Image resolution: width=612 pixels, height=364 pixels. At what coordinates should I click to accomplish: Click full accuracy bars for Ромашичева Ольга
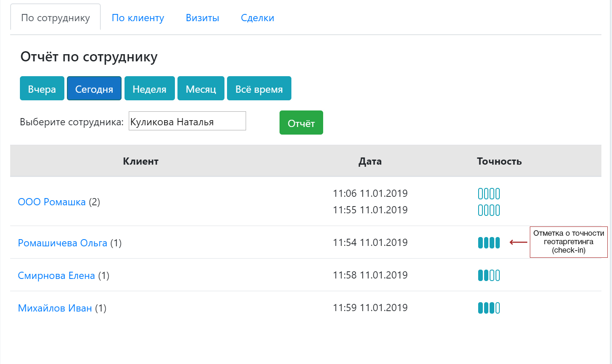pyautogui.click(x=489, y=243)
